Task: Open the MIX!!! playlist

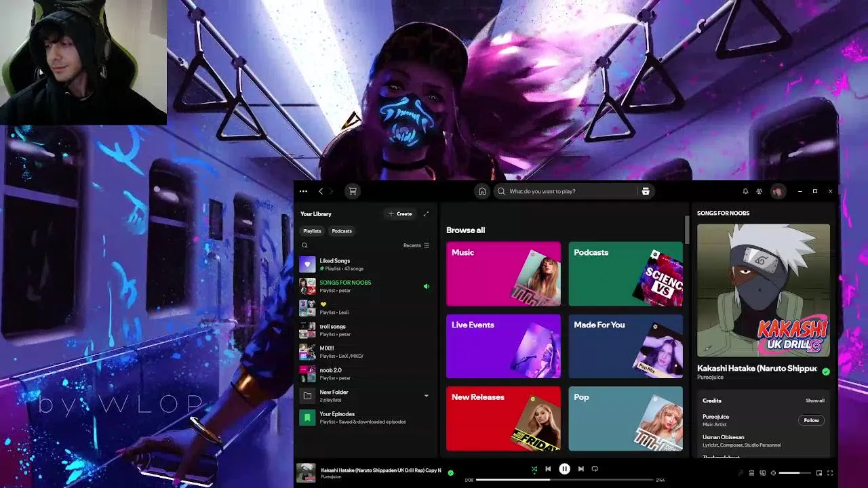Action: (365, 352)
